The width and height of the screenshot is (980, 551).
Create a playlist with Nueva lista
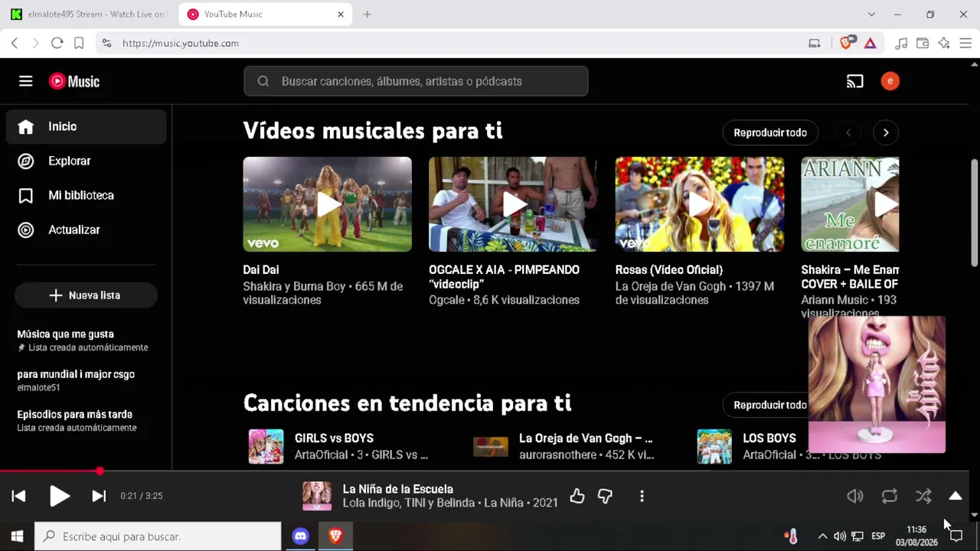point(86,295)
